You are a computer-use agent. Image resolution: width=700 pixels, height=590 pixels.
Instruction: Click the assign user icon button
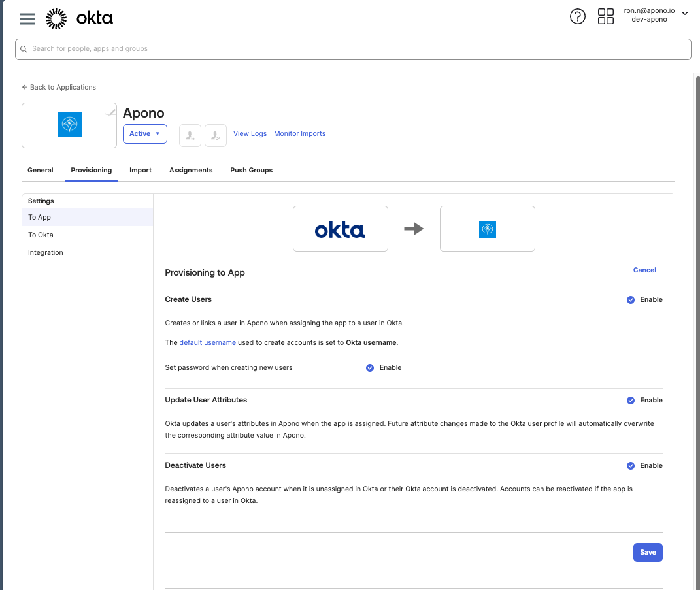[190, 135]
